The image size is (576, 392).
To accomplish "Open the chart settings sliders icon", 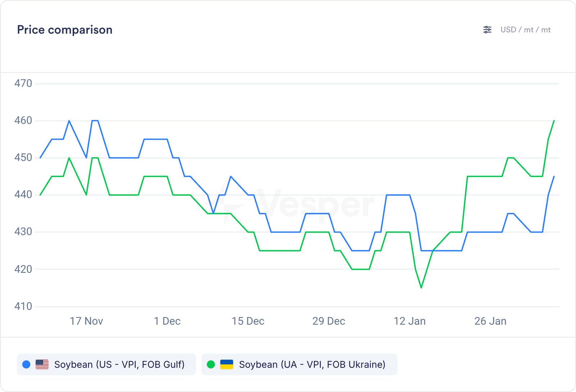I will point(487,30).
